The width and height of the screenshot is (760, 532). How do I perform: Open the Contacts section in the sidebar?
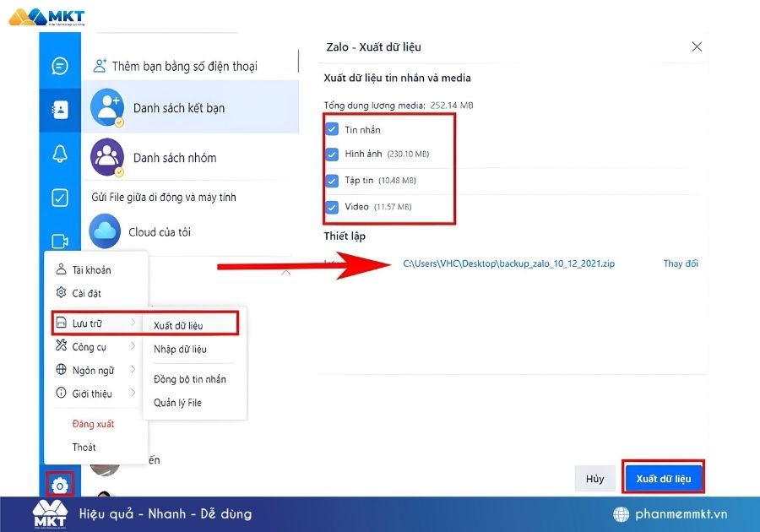point(58,110)
